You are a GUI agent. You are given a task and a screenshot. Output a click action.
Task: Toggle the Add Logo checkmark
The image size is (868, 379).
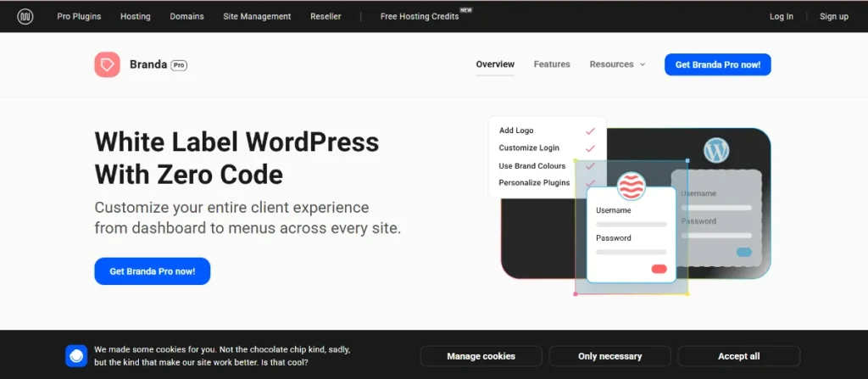(x=590, y=131)
